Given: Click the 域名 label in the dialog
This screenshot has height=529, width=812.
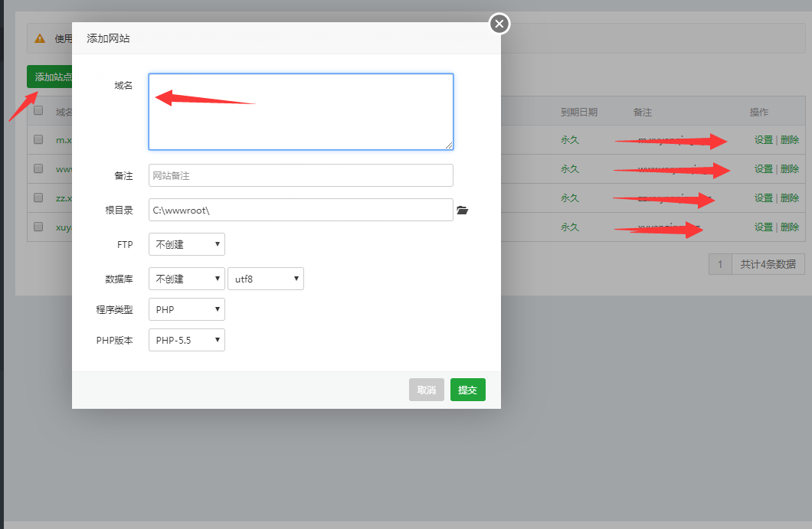Looking at the screenshot, I should [x=123, y=86].
